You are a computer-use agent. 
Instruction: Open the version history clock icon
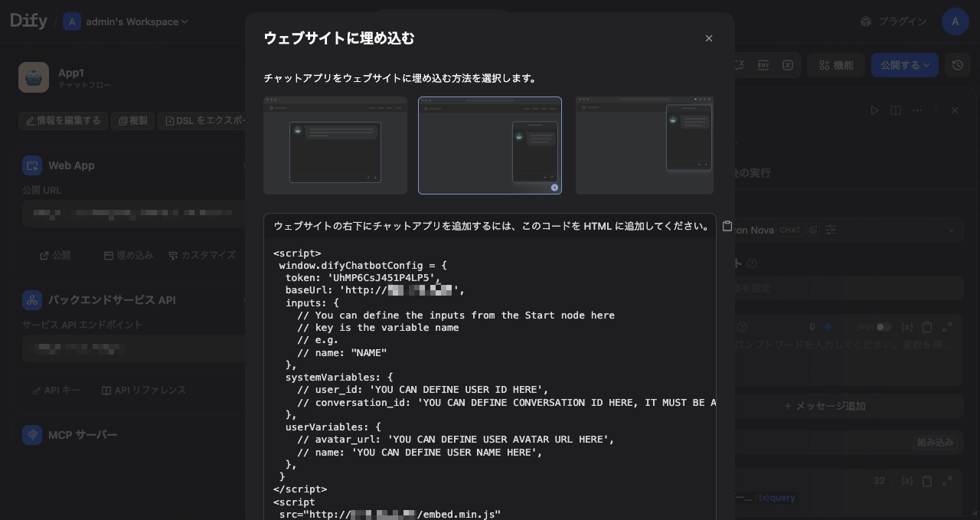click(957, 65)
